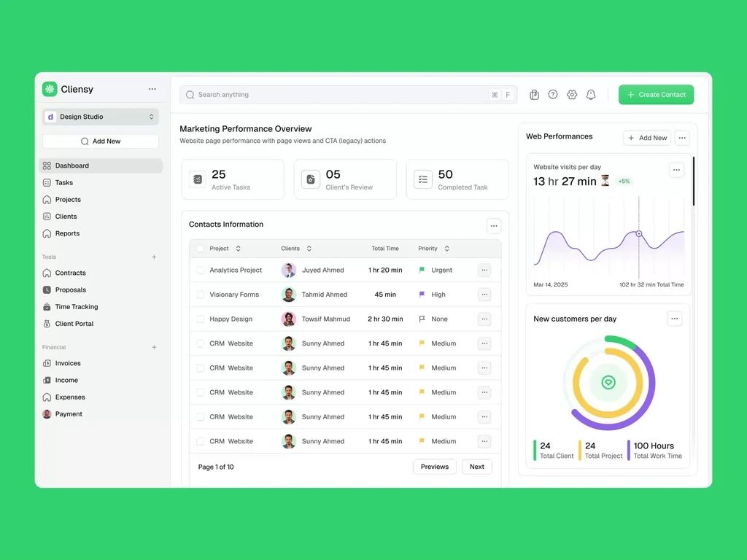Open three-dot menu next to Cliensy
747x560 pixels.
[152, 89]
